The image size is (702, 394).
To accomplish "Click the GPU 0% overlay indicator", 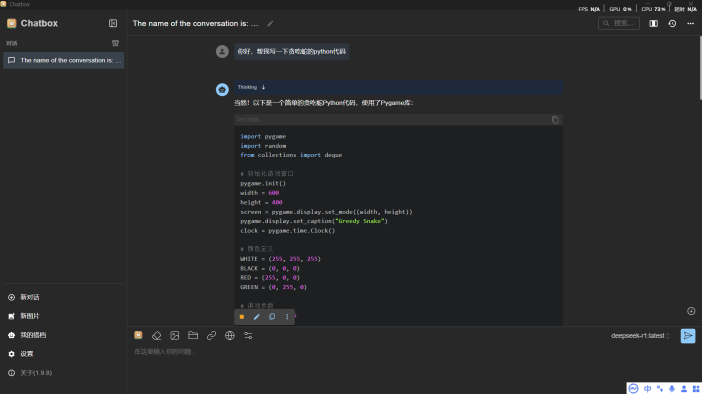I will pyautogui.click(x=620, y=9).
